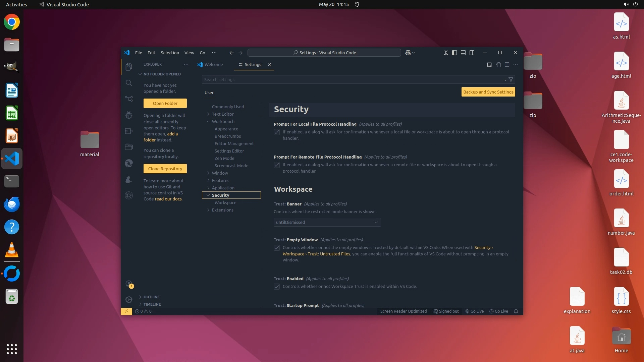This screenshot has width=644, height=362.
Task: Open the Source Control view icon
Action: 129,99
